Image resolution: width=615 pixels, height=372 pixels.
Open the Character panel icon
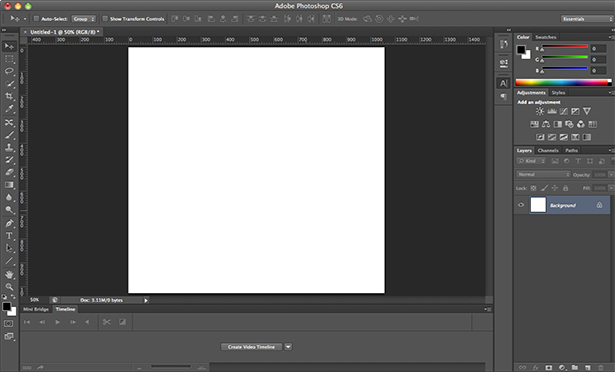point(504,83)
